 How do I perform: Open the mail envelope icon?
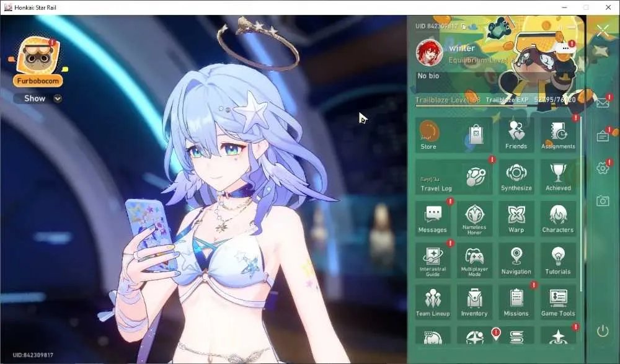pyautogui.click(x=603, y=102)
